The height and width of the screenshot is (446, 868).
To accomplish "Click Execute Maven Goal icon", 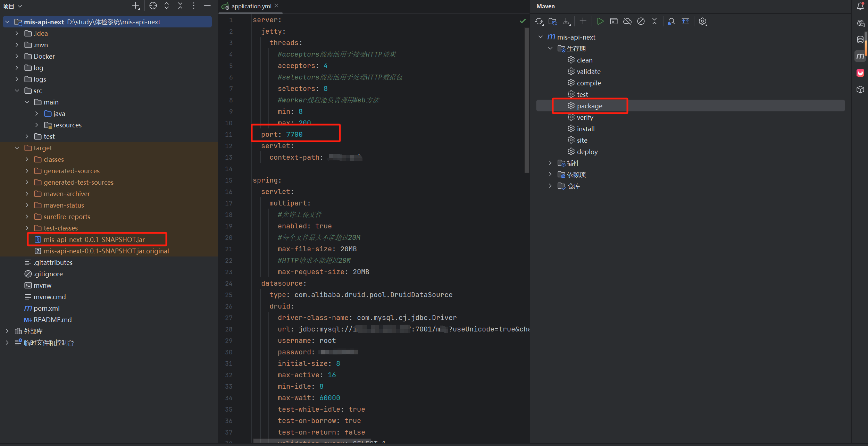I will 614,22.
